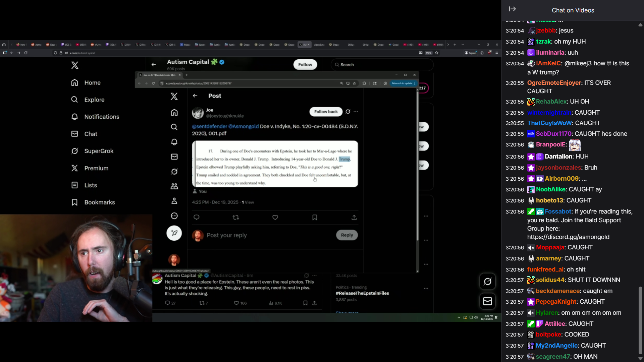Image resolution: width=644 pixels, height=362 pixels.
Task: Click the like heart under Joe's post
Action: (x=275, y=218)
